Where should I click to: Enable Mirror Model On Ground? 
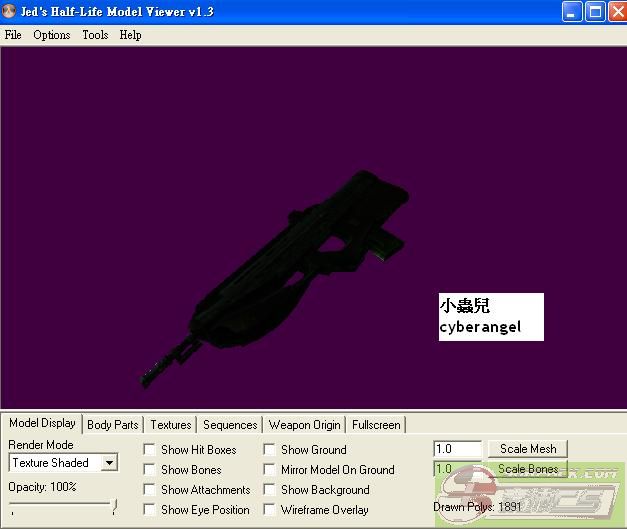[x=270, y=470]
